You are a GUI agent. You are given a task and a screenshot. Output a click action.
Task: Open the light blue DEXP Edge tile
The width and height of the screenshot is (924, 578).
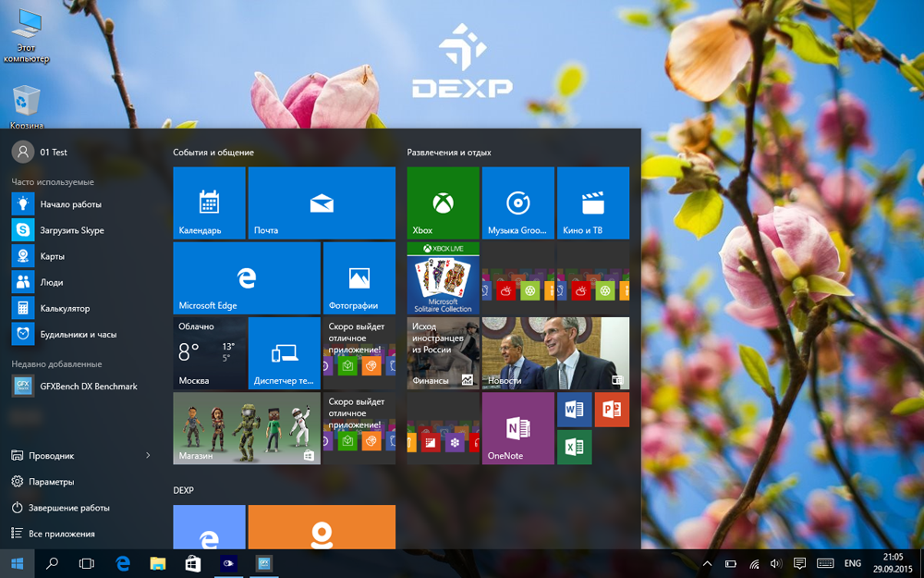click(x=209, y=527)
